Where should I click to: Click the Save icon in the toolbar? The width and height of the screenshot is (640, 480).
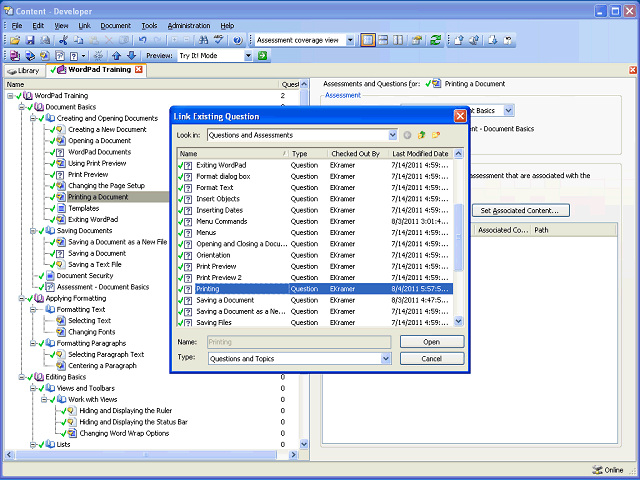coord(30,40)
